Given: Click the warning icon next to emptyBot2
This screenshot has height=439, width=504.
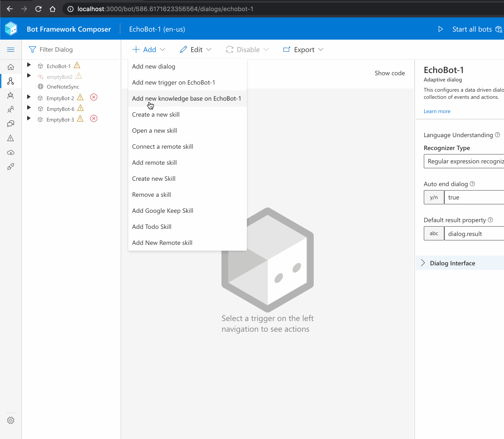Looking at the screenshot, I should click(x=79, y=77).
